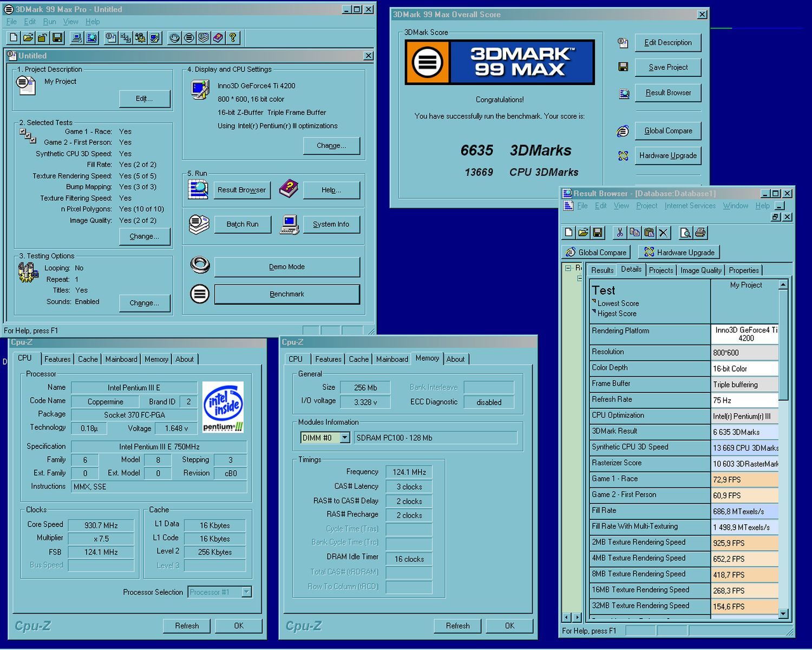Click Change... under Testing Options
Image resolution: width=812 pixels, height=650 pixels.
145,303
